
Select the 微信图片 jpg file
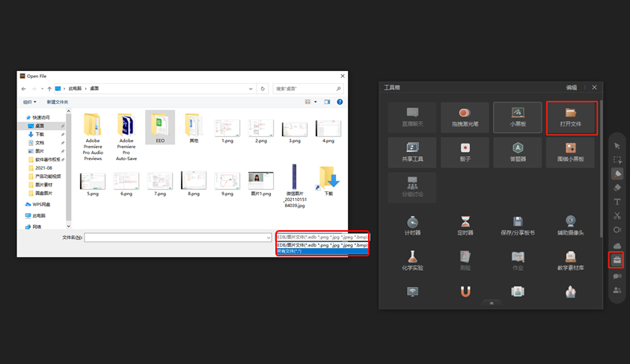pyautogui.click(x=295, y=186)
